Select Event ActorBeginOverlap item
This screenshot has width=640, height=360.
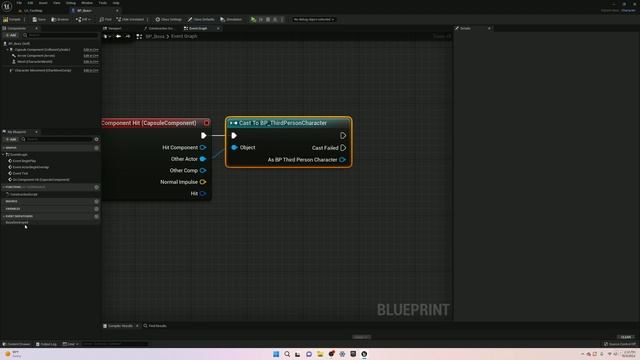click(x=30, y=167)
